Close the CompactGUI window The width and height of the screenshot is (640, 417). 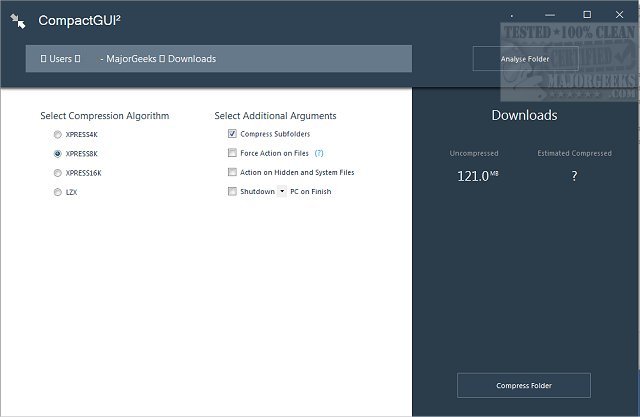pyautogui.click(x=619, y=15)
